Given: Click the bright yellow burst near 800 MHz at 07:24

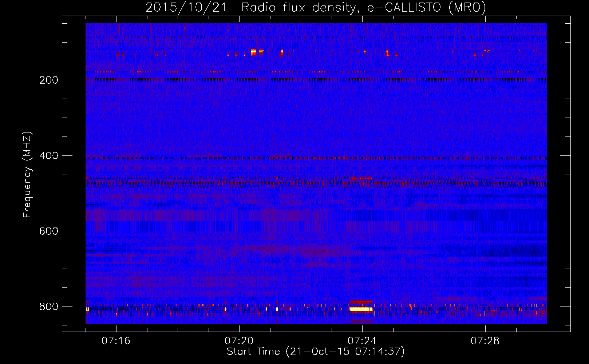Looking at the screenshot, I should (361, 309).
